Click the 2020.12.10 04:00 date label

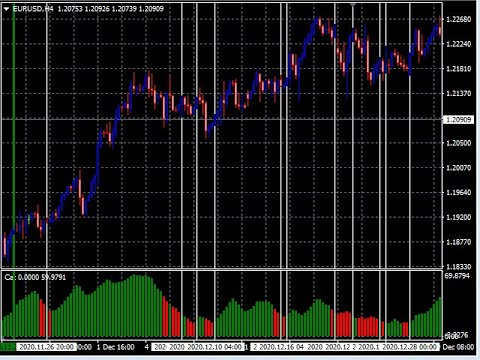[215, 347]
